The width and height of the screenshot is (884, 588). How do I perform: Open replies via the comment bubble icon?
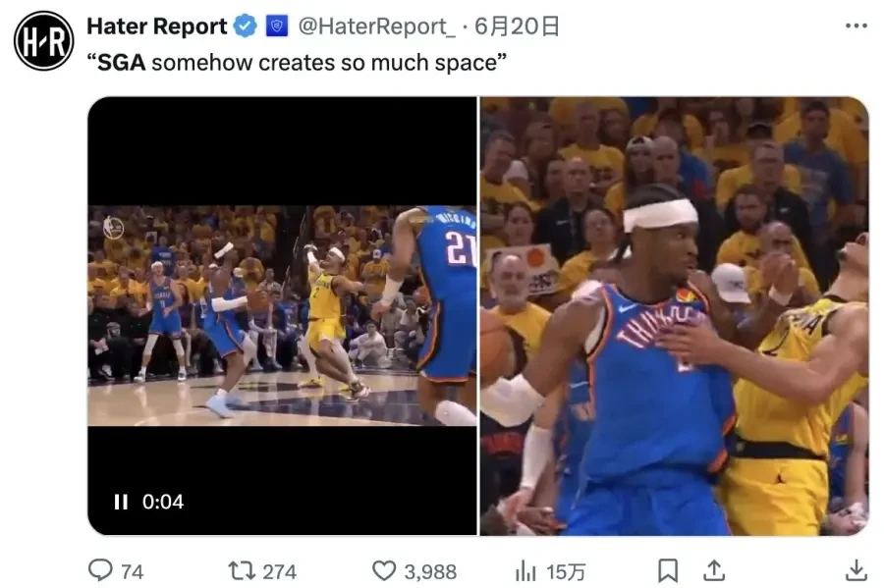(100, 570)
